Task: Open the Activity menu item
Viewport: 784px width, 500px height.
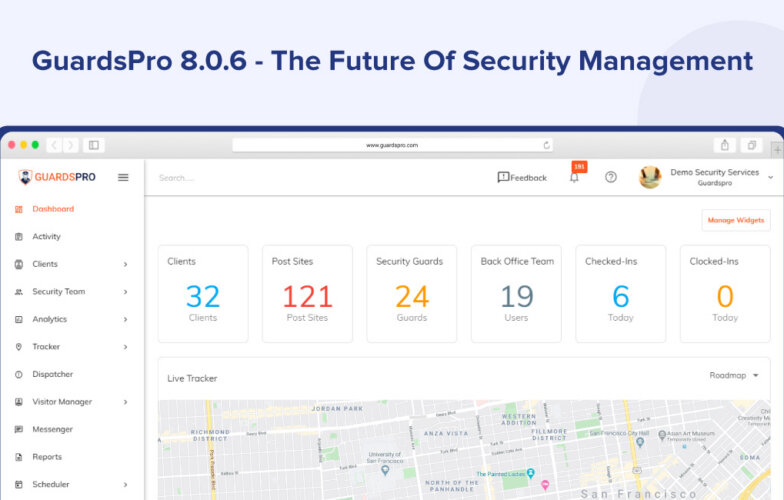Action: [x=46, y=236]
